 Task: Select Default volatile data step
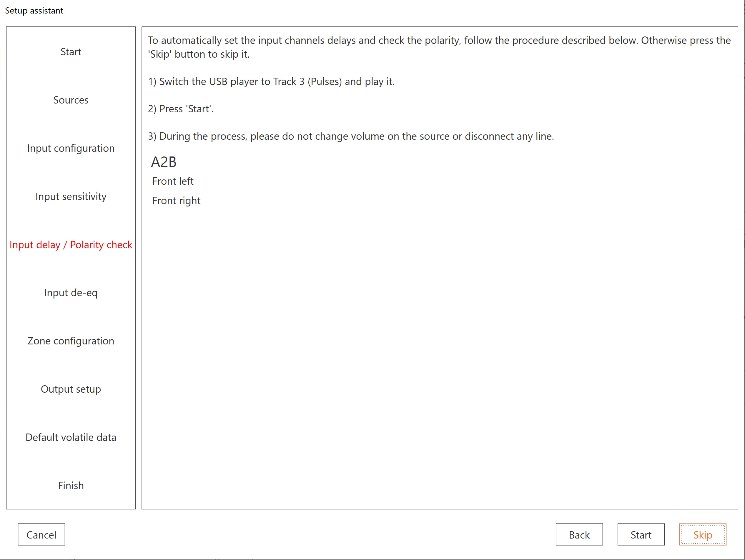(71, 437)
